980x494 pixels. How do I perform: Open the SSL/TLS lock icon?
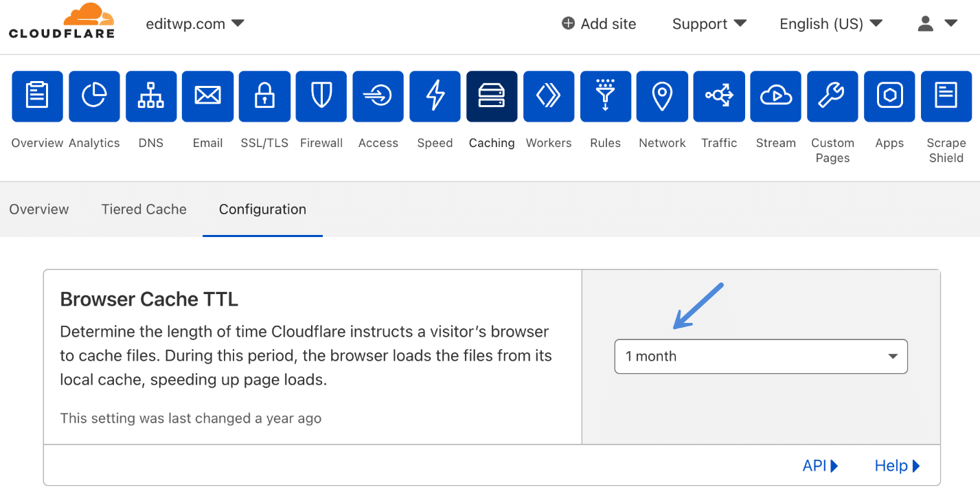pos(264,97)
